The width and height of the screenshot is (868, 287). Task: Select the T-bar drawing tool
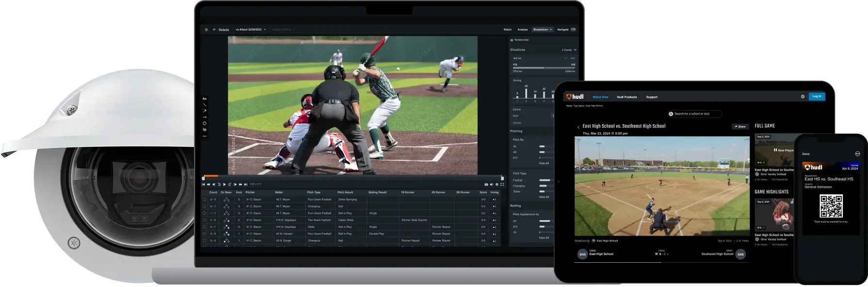click(204, 117)
